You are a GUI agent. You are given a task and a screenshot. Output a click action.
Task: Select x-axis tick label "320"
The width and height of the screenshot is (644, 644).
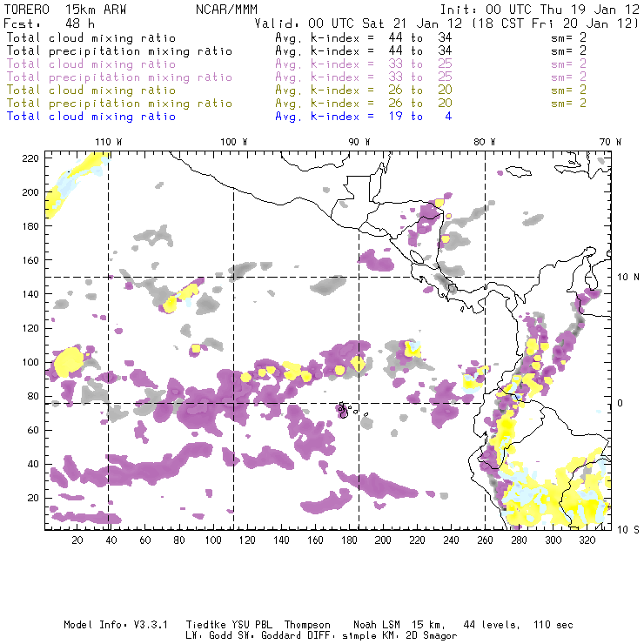point(587,540)
